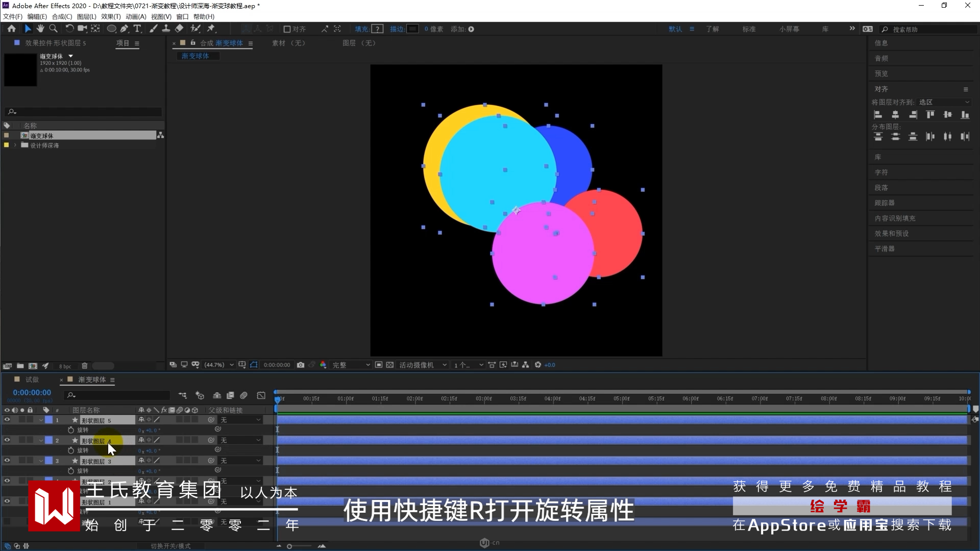The image size is (980, 551).
Task: Click the stroke color swatch
Action: [x=412, y=29]
